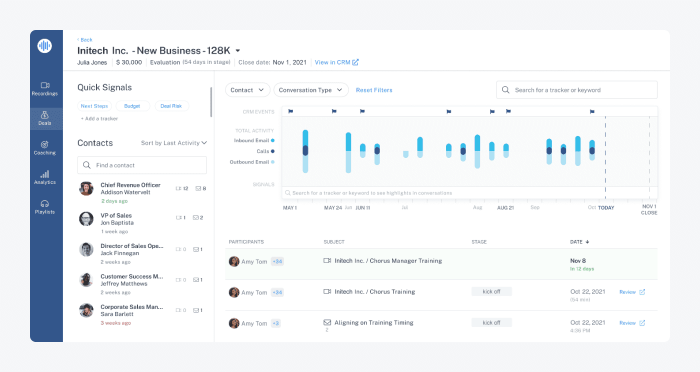Click kick off stage tag in Chorus Training row
The image size is (700, 372).
tap(492, 292)
